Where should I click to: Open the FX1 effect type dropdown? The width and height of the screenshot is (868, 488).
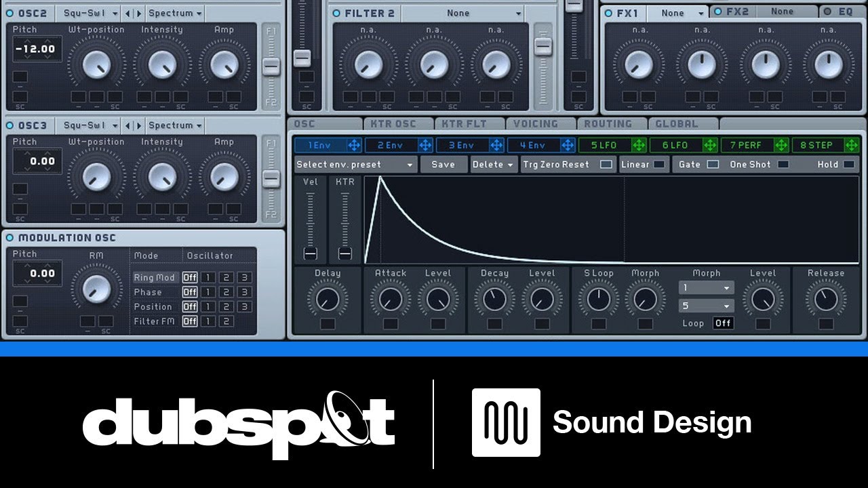(x=677, y=13)
